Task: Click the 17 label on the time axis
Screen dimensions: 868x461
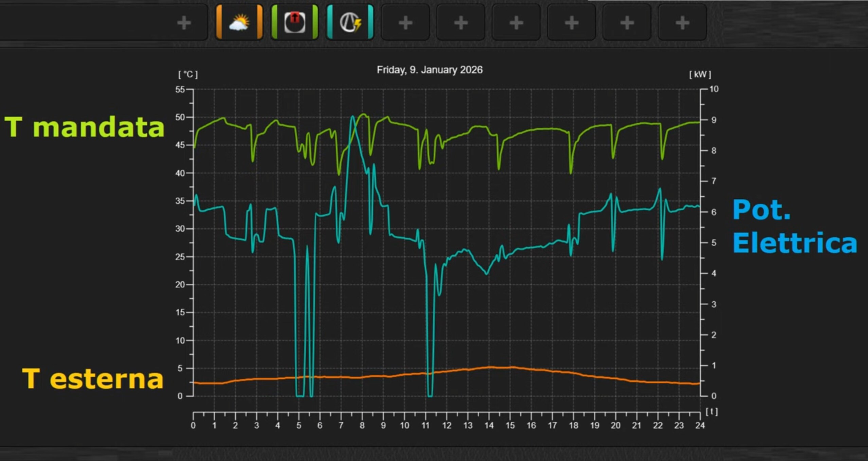Action: [x=552, y=425]
